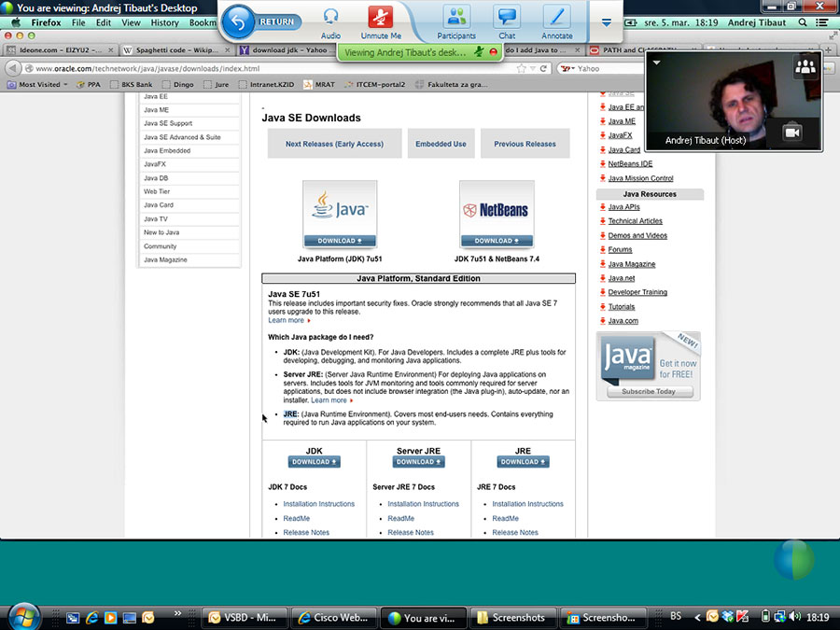
Task: Open the Participants panel
Action: [x=455, y=23]
